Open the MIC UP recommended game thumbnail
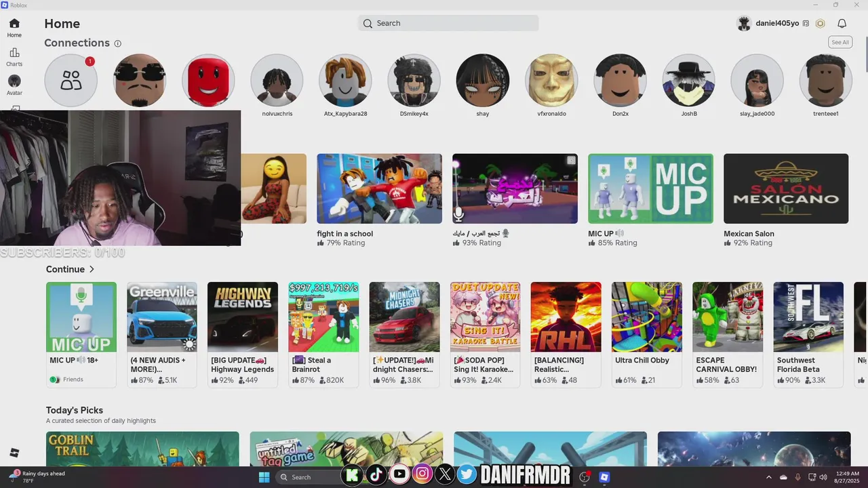Viewport: 868px width, 488px height. coord(650,188)
